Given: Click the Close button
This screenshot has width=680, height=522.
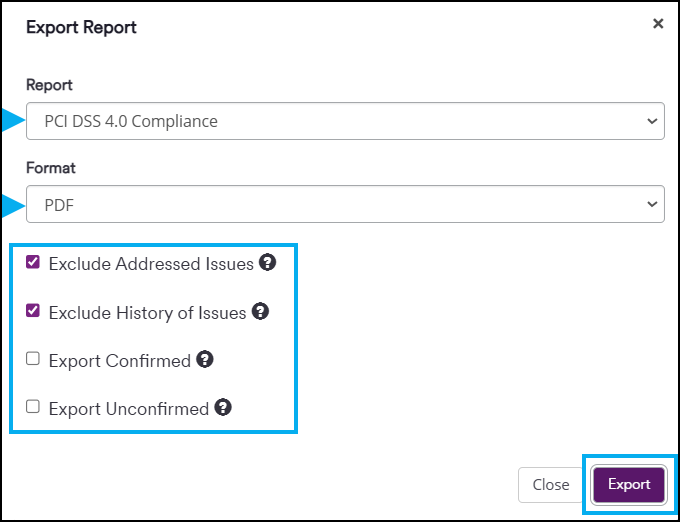Looking at the screenshot, I should coord(551,485).
